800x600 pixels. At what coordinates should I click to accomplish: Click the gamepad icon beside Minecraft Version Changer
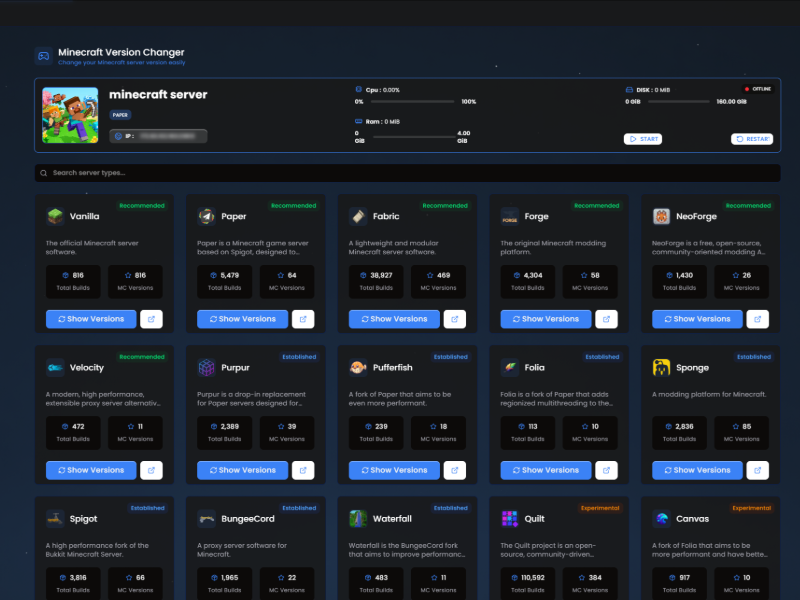point(43,56)
